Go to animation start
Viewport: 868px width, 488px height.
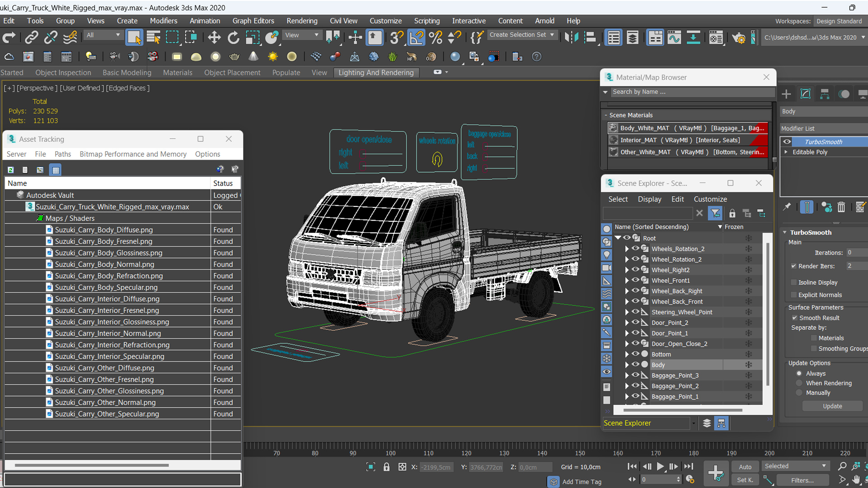click(x=632, y=467)
